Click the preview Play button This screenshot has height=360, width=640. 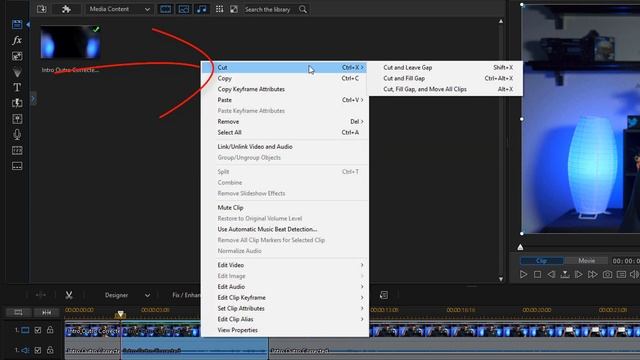click(x=523, y=275)
